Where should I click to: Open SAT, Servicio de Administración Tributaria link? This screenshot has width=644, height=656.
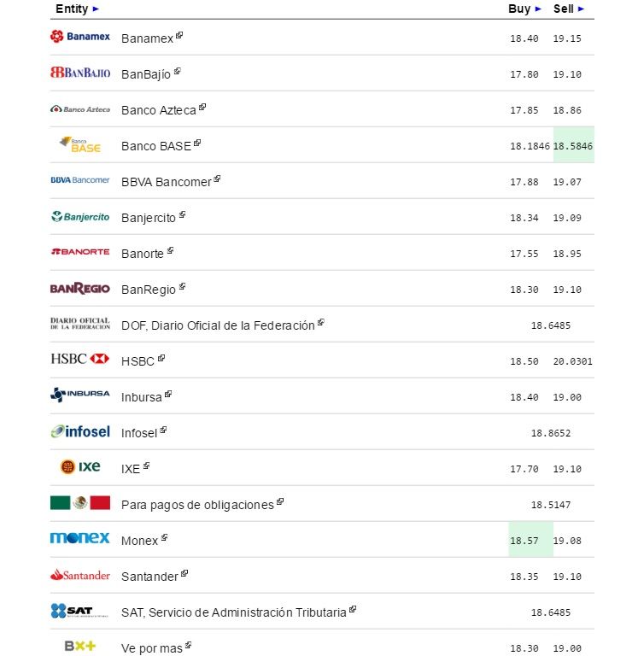coord(234,612)
